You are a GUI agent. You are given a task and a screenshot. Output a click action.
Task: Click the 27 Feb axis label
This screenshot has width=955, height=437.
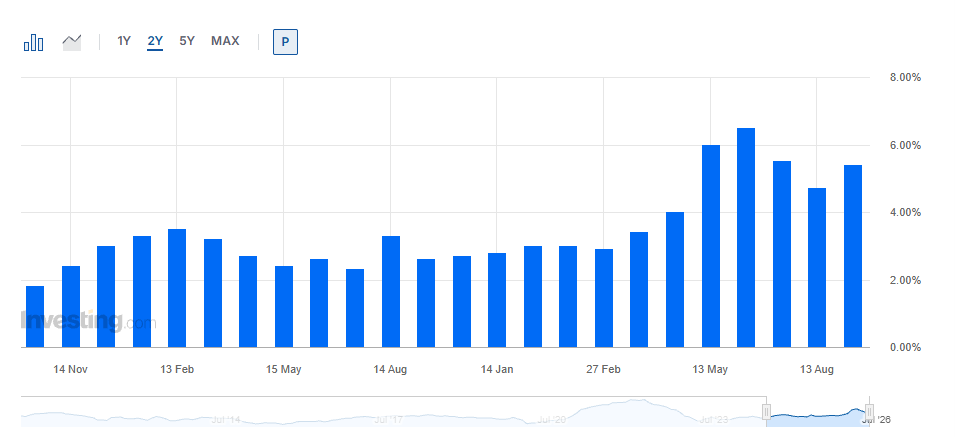point(604,369)
